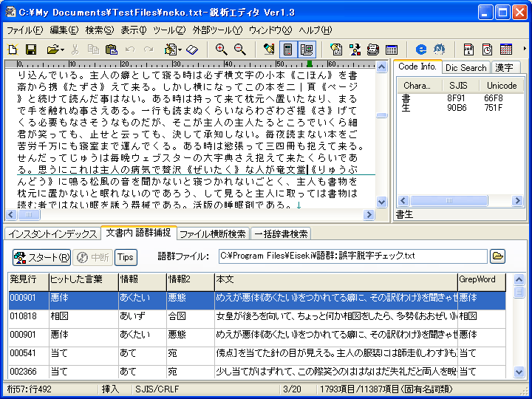This screenshot has height=399, width=532.
Task: Click Code Info horizontal scrollbar thumb
Action: point(449,200)
